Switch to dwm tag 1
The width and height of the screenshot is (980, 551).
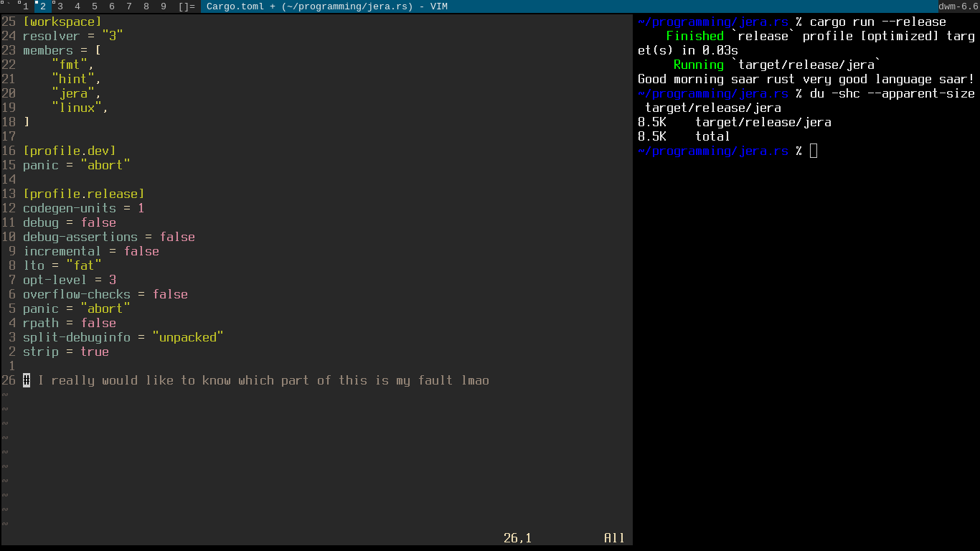[26, 6]
